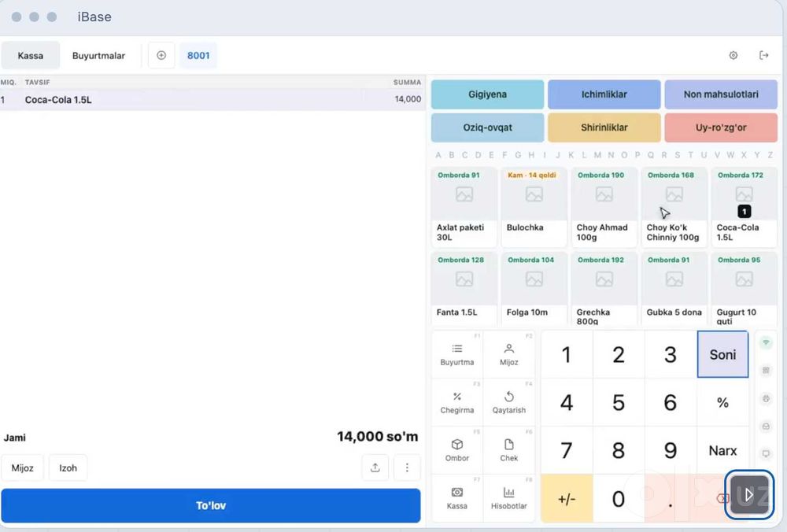Toggle Narx price mode on keypad
787x532 pixels.
coord(722,450)
